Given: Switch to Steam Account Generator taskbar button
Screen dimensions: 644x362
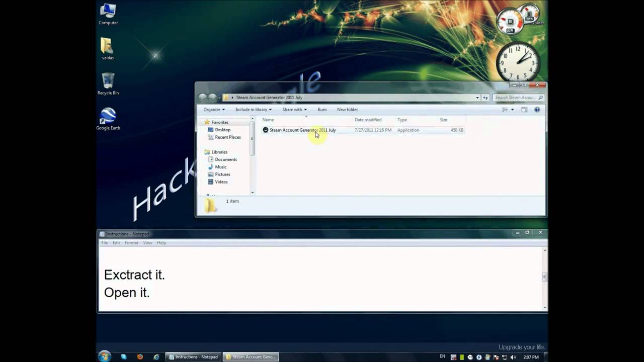Looking at the screenshot, I should pos(250,357).
